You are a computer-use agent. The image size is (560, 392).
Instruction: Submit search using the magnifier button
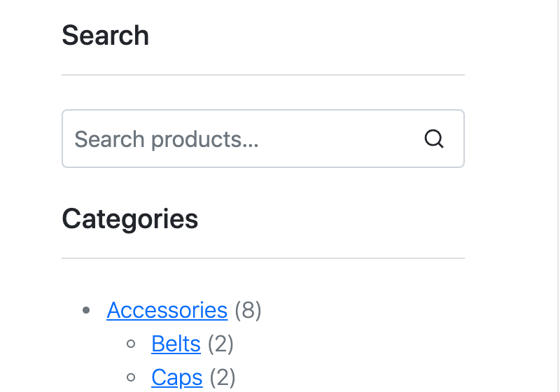[434, 139]
